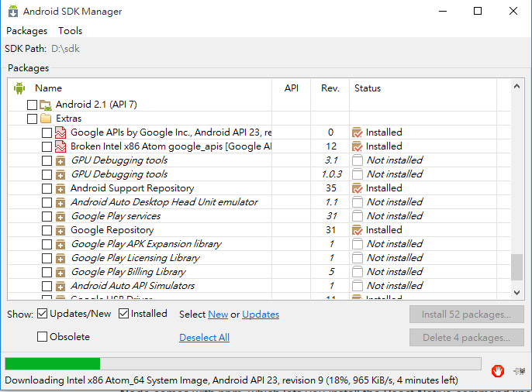The height and width of the screenshot is (392, 532).
Task: Click the Install 52 packages button
Action: (467, 315)
